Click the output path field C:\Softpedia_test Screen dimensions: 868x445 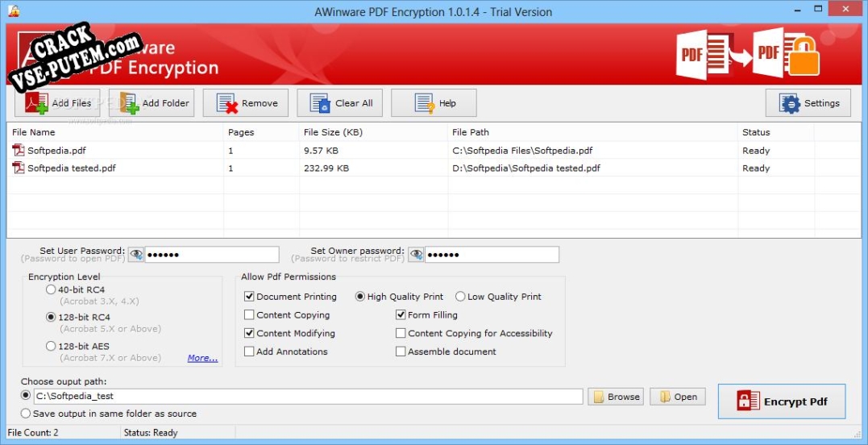309,397
